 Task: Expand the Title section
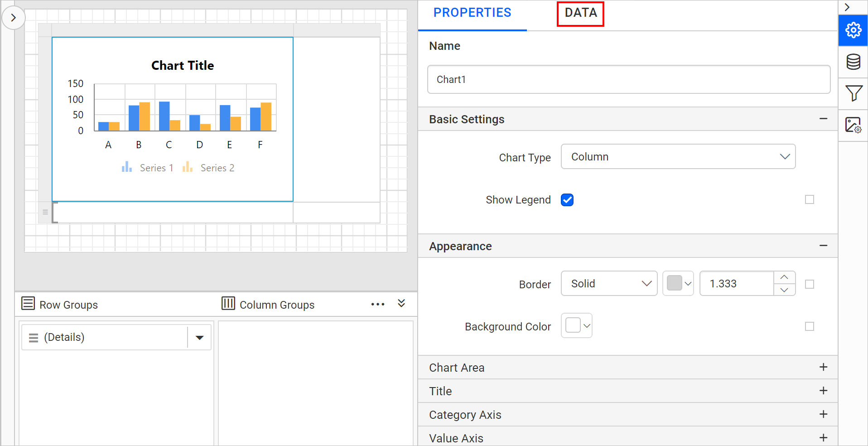coord(824,391)
